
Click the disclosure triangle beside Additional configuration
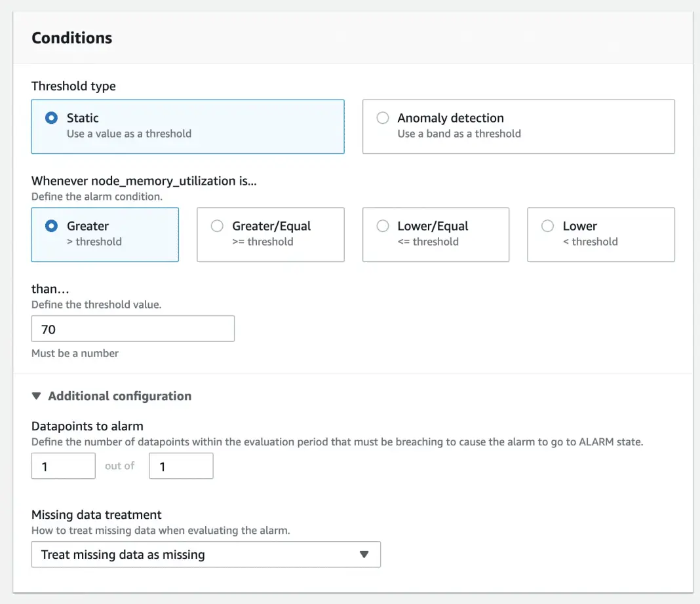click(x=36, y=396)
